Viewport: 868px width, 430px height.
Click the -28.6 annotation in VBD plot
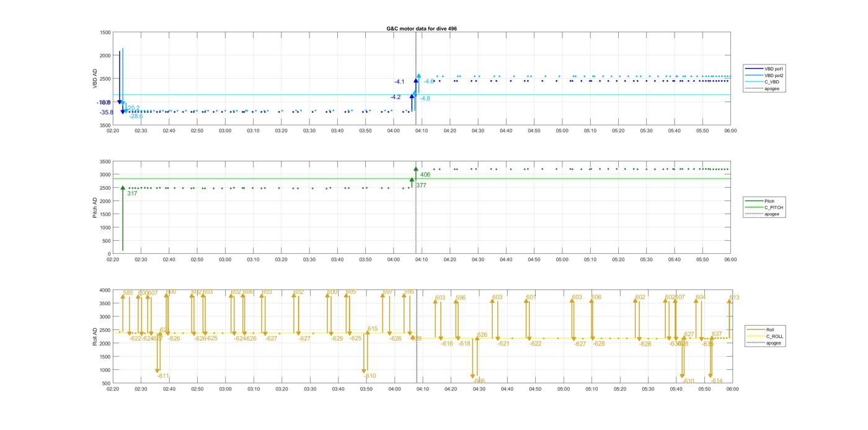coord(136,116)
